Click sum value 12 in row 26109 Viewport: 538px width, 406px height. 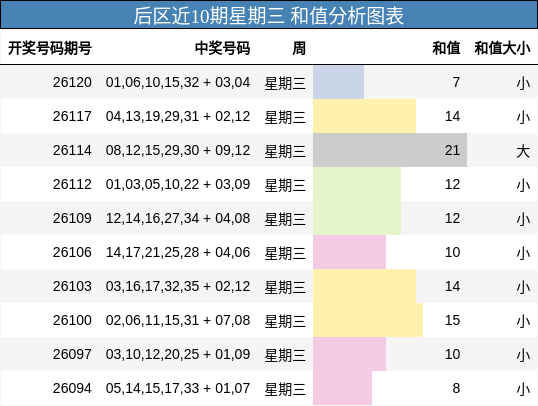pos(452,218)
